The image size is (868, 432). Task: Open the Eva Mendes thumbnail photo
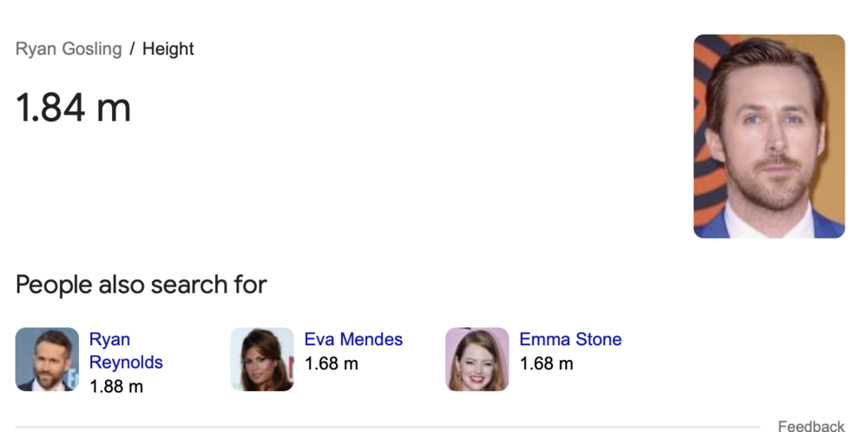click(x=262, y=359)
